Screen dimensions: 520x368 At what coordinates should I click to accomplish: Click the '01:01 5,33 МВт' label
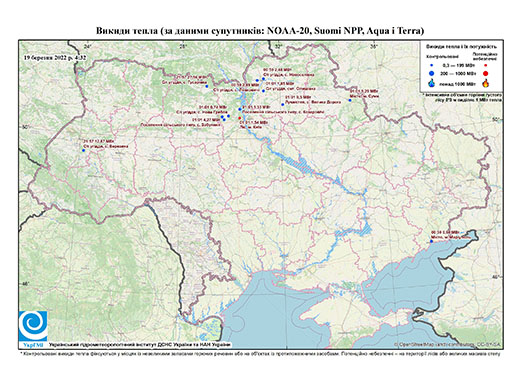click(256, 107)
